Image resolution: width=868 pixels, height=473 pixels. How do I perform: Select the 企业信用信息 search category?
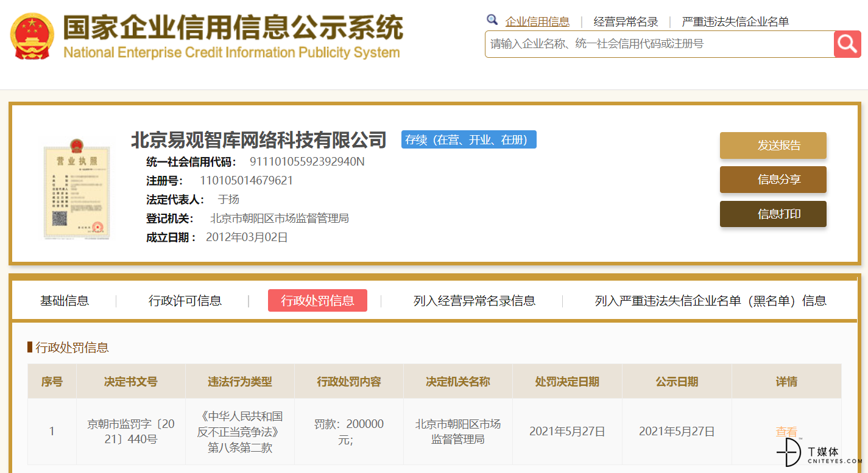coord(537,22)
